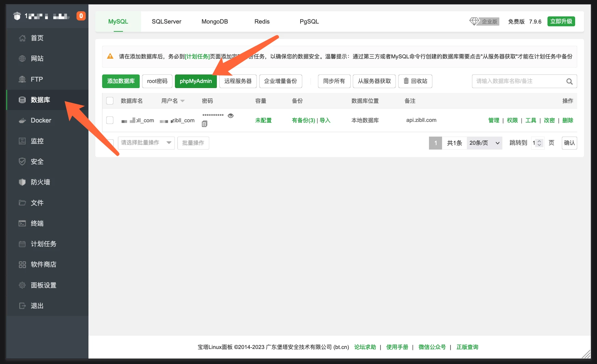Image resolution: width=597 pixels, height=364 pixels.
Task: Open phpMyAdmin
Action: 196,81
